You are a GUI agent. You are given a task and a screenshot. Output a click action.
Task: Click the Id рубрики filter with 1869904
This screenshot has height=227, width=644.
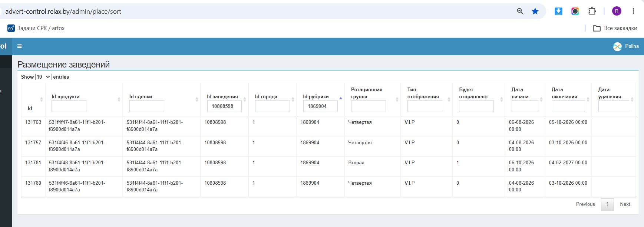[320, 106]
